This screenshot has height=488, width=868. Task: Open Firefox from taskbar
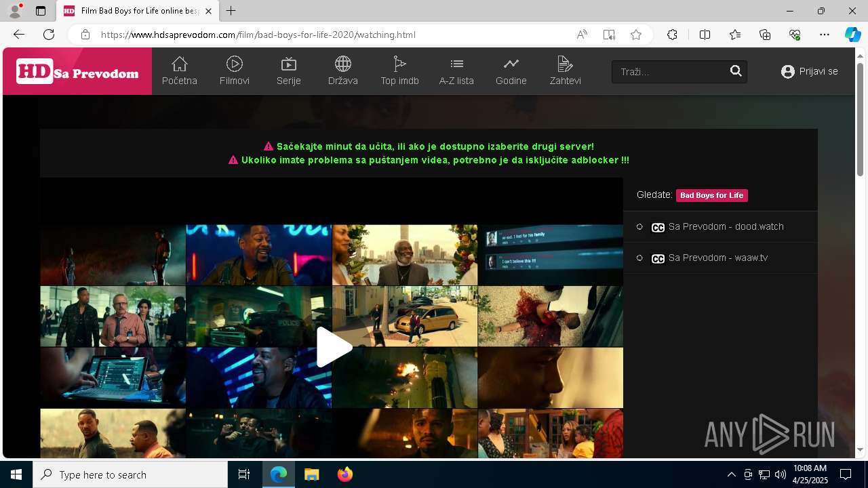coord(344,474)
